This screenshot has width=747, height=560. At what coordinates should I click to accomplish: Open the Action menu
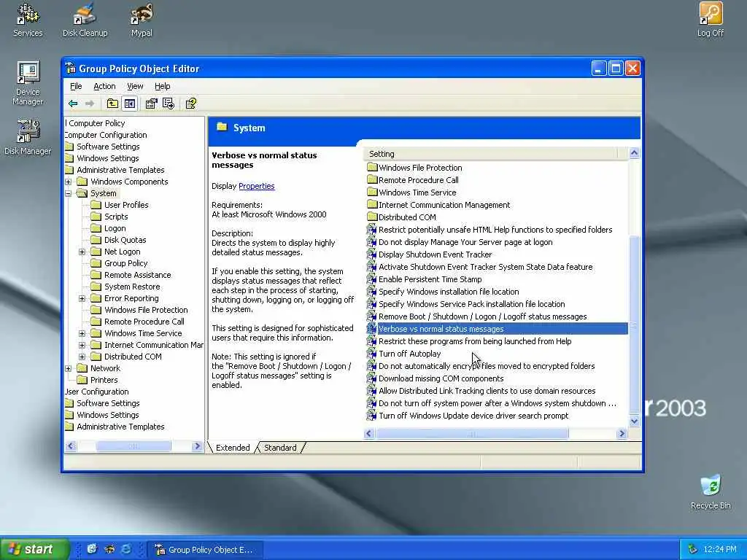click(104, 86)
